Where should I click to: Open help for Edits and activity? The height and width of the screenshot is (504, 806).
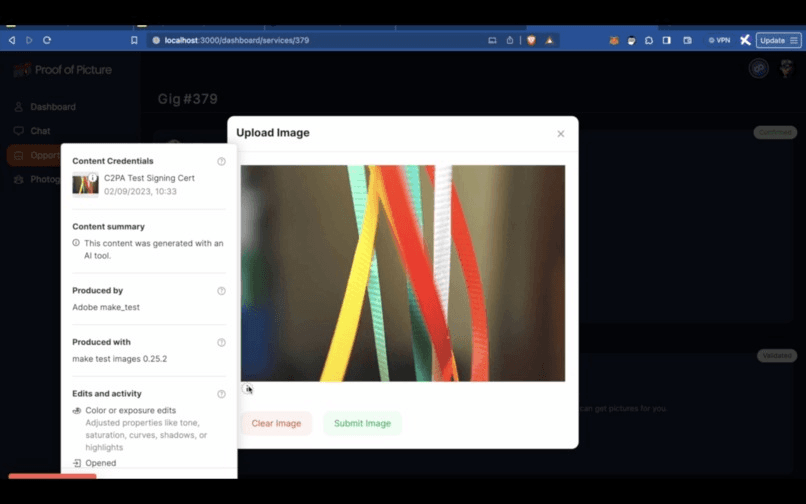[x=221, y=394]
